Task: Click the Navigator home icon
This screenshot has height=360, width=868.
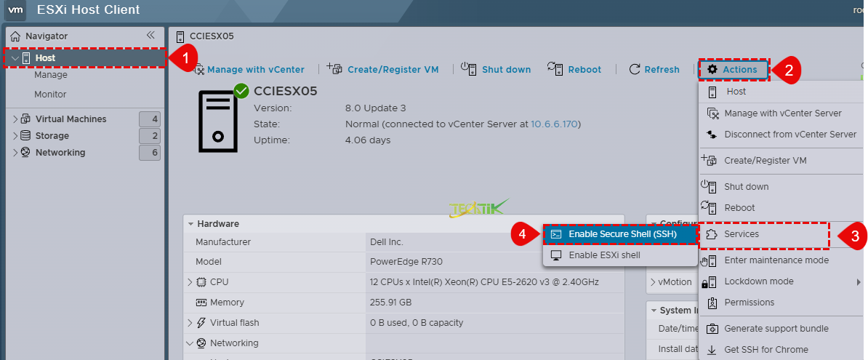Action: coord(15,36)
